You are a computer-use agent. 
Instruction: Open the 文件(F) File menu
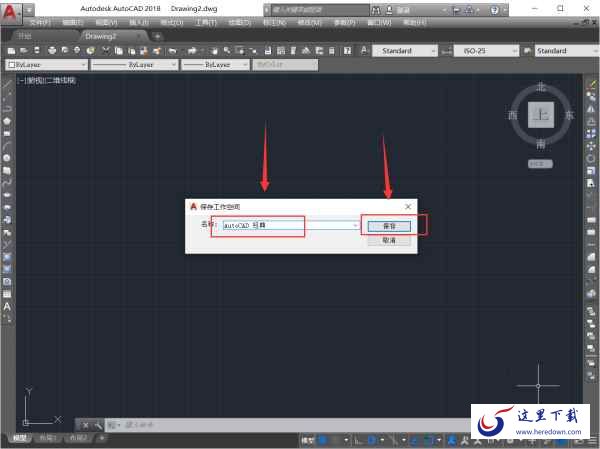[40, 22]
